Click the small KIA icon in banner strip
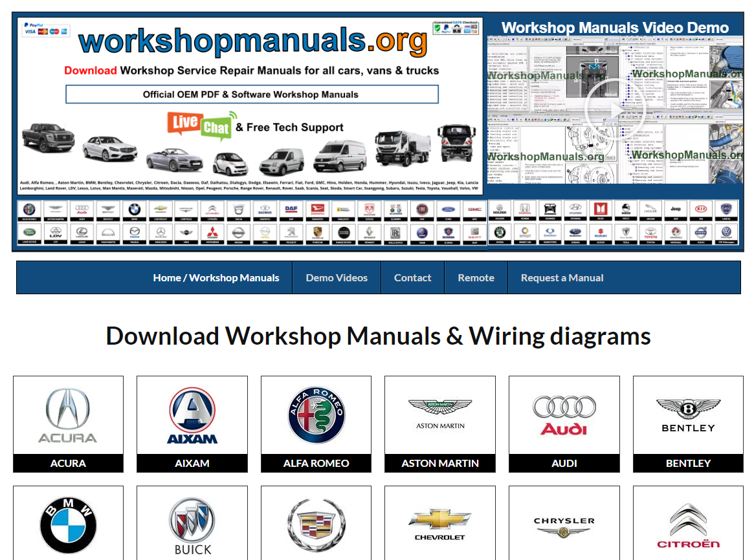This screenshot has height=560, width=754. (701, 210)
